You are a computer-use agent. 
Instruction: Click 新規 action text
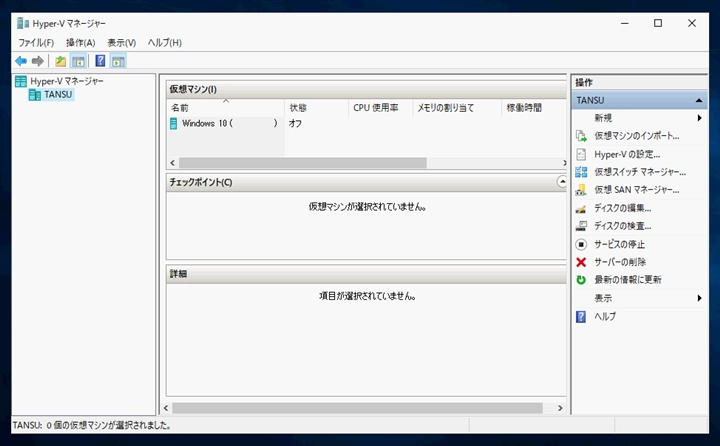(x=603, y=118)
